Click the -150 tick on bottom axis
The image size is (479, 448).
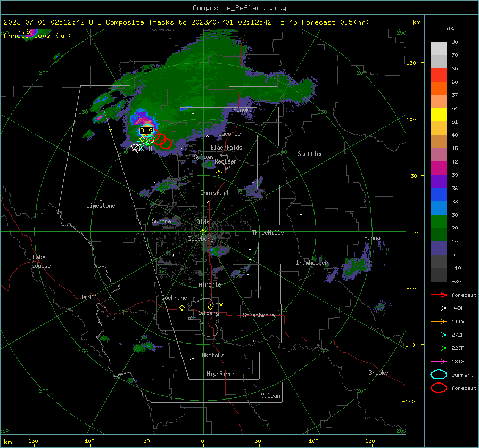[x=31, y=441]
